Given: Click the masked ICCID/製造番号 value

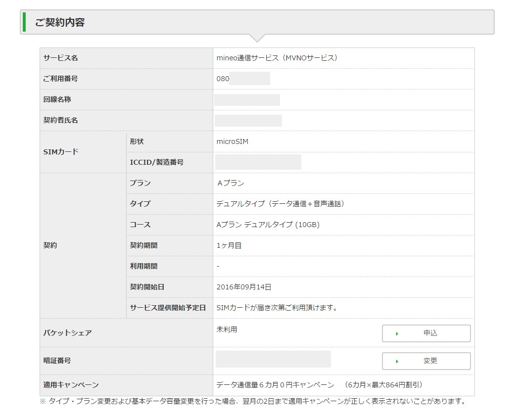Looking at the screenshot, I should (258, 162).
